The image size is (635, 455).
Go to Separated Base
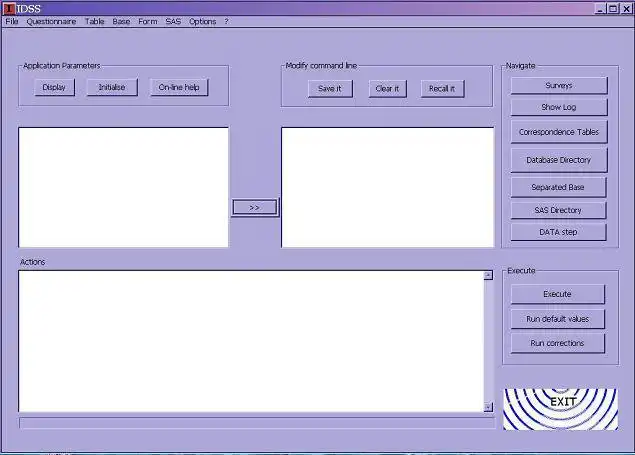click(x=558, y=187)
